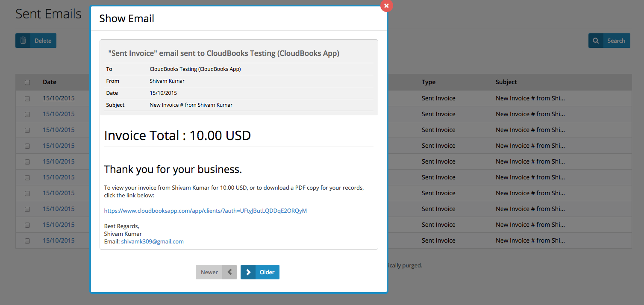644x305 pixels.
Task: Open the first 15/10/2015 underlined date link
Action: [59, 98]
